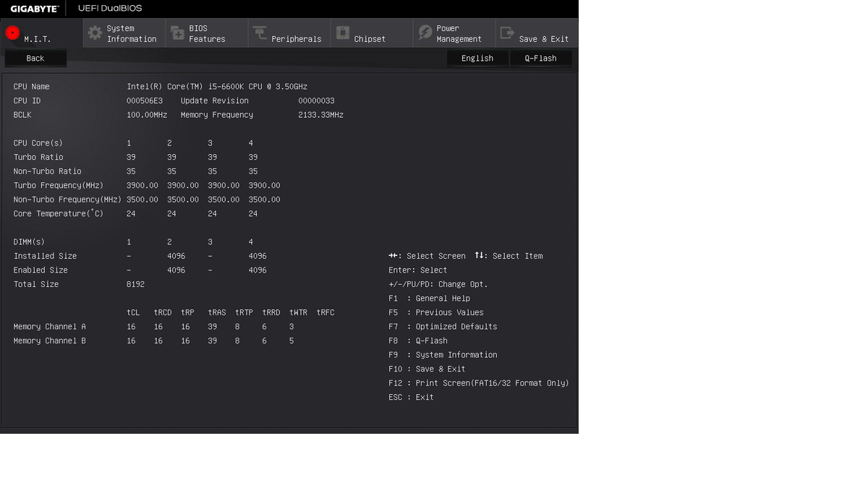Select the Turbo Ratio row label
Image resolution: width=868 pixels, height=488 pixels.
pos(38,157)
